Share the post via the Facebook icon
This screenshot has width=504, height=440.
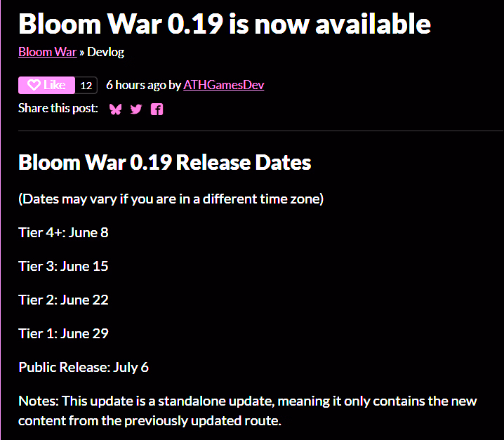click(x=157, y=109)
